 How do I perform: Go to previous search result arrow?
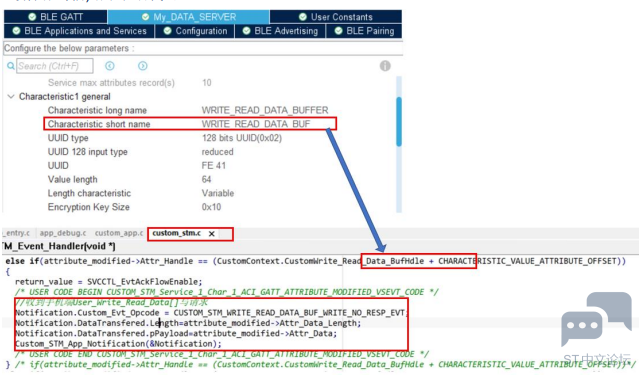click(x=110, y=66)
